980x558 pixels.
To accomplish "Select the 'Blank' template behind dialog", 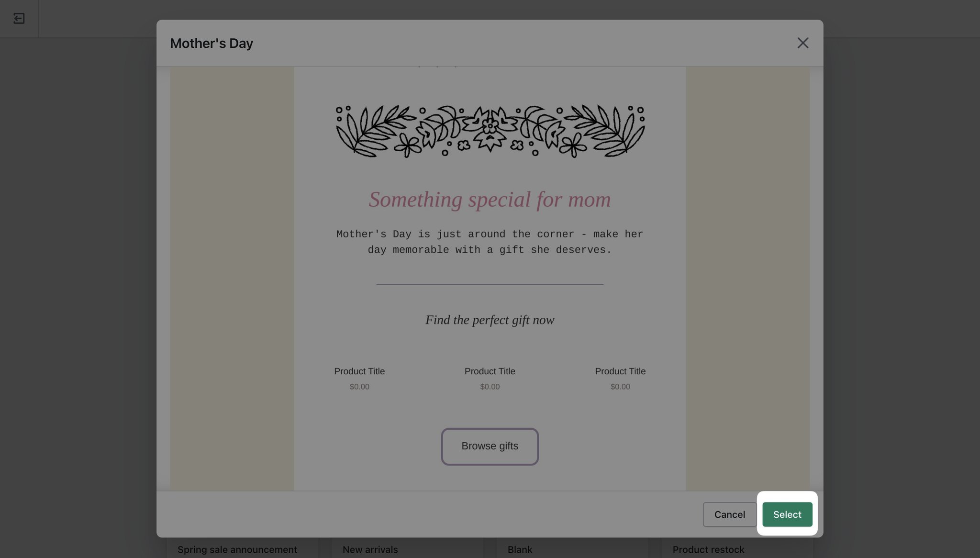I will [520, 549].
